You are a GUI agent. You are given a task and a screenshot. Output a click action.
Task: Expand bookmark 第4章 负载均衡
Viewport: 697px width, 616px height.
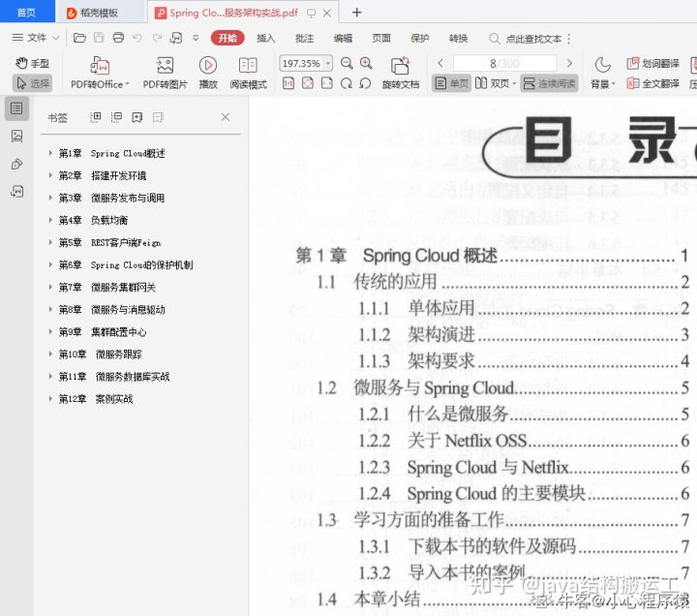point(50,220)
